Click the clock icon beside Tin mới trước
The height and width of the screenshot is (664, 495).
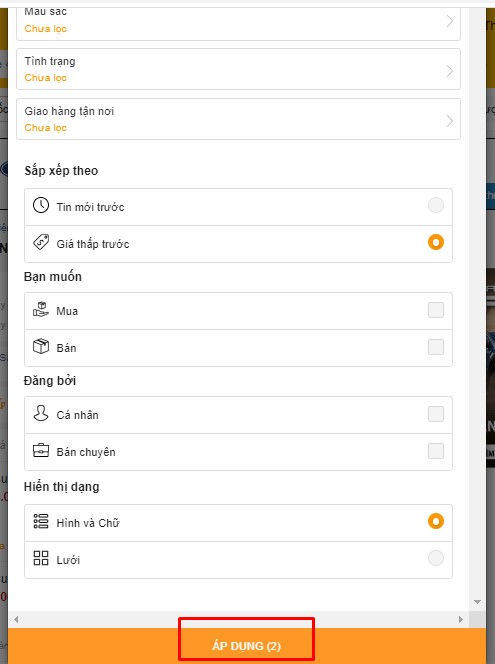click(x=41, y=205)
